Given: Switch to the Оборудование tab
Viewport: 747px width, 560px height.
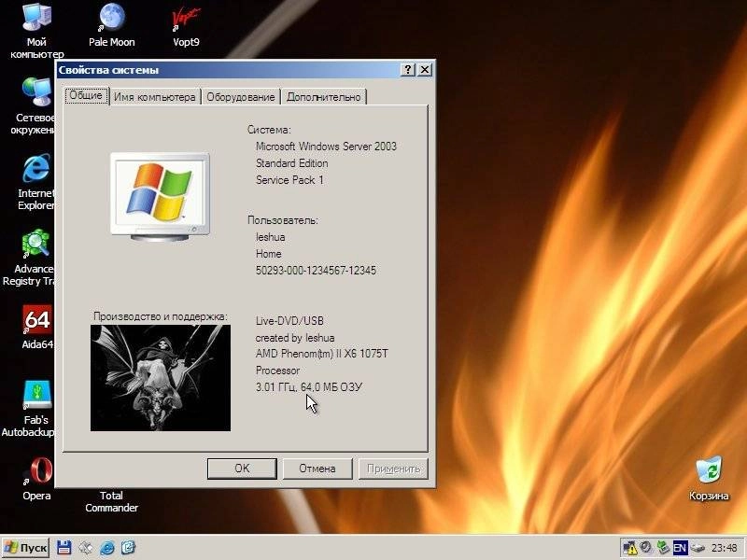Looking at the screenshot, I should click(241, 97).
